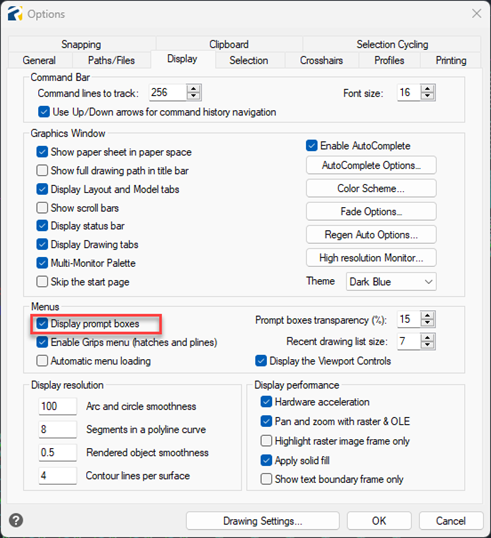This screenshot has width=491, height=538.
Task: Decrease the Font size spinner value
Action: pos(428,96)
